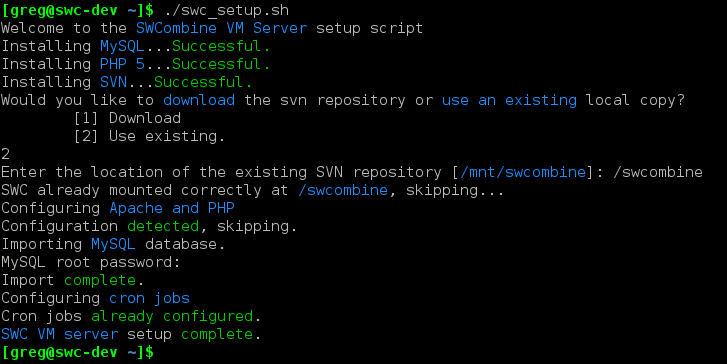This screenshot has height=364, width=727.
Task: Select the [1] Download option
Action: pyautogui.click(x=128, y=118)
